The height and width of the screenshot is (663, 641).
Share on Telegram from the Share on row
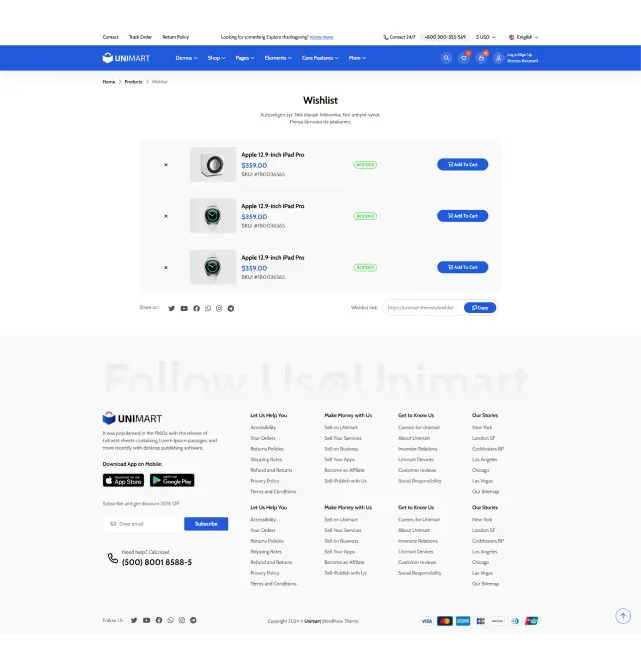[231, 308]
